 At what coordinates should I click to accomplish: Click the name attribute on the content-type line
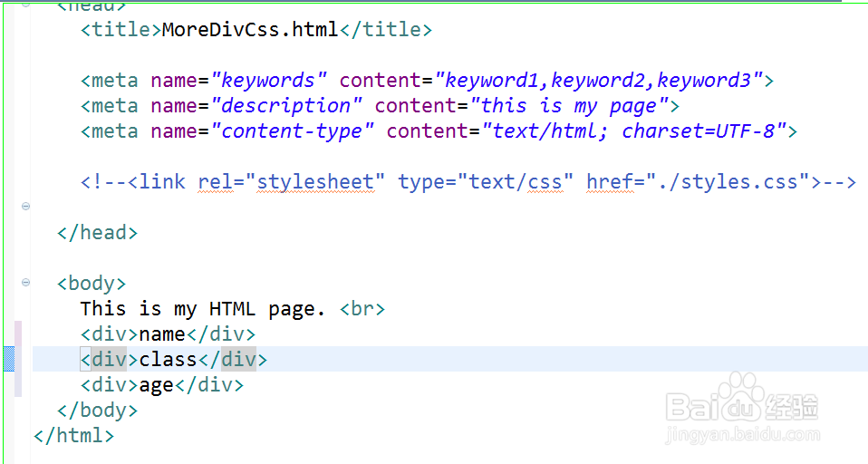(x=173, y=131)
